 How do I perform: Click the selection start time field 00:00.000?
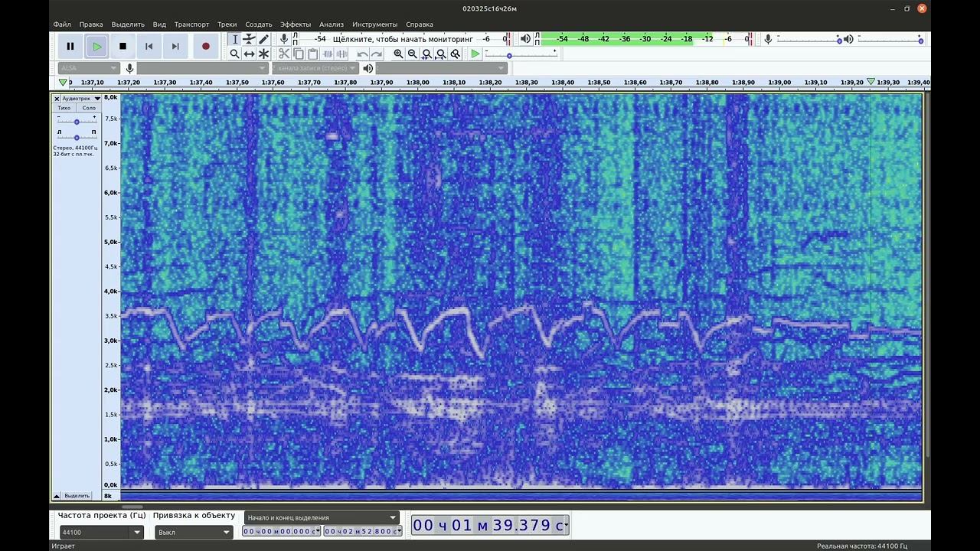click(282, 531)
